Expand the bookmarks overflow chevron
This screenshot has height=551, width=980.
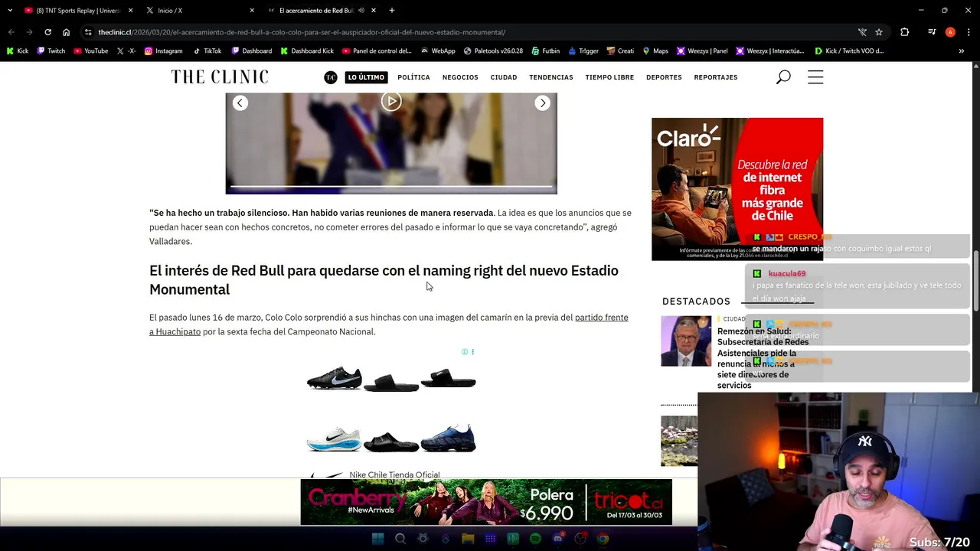(962, 51)
